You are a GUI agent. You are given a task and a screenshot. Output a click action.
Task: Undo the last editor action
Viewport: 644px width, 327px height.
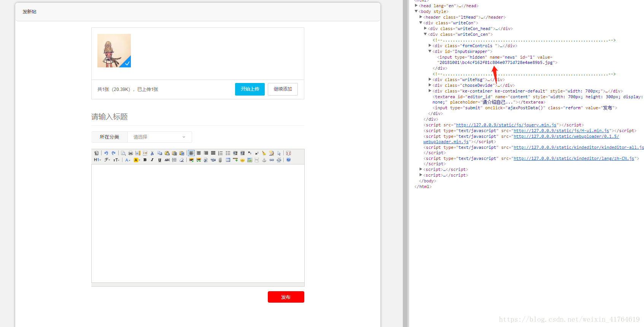(x=106, y=153)
